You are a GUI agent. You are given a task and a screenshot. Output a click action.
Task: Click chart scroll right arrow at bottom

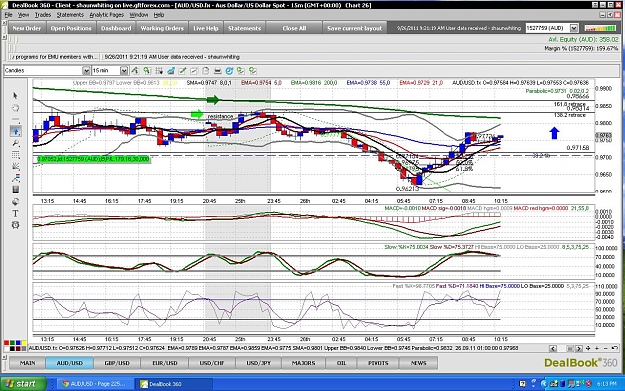pos(579,348)
